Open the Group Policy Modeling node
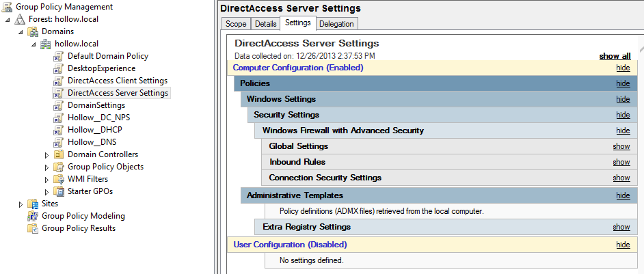This screenshot has width=644, height=274. [83, 216]
